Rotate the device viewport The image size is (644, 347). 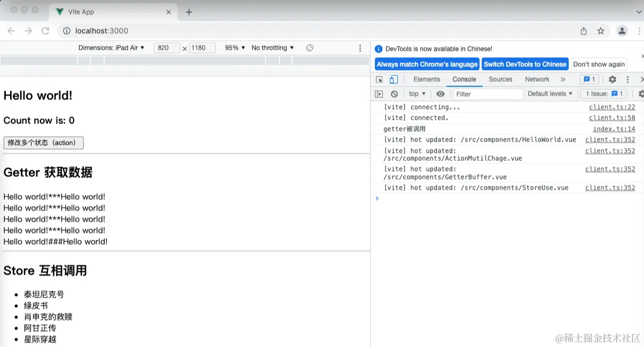(x=310, y=48)
